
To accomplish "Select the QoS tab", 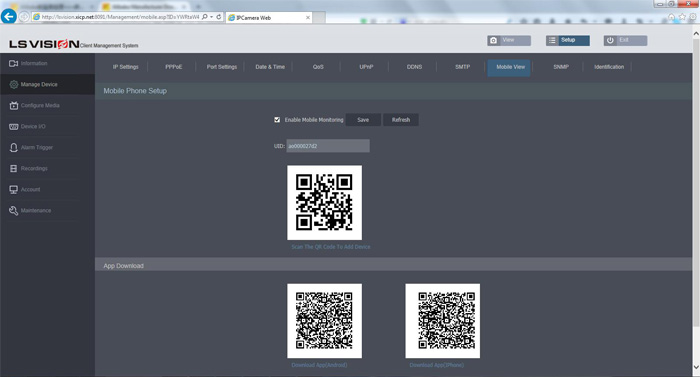I will (x=318, y=67).
